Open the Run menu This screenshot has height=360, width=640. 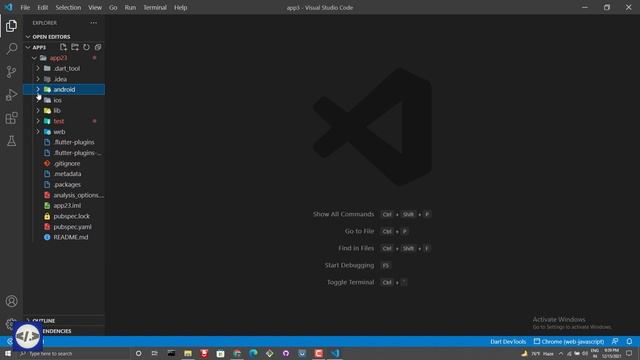point(130,7)
